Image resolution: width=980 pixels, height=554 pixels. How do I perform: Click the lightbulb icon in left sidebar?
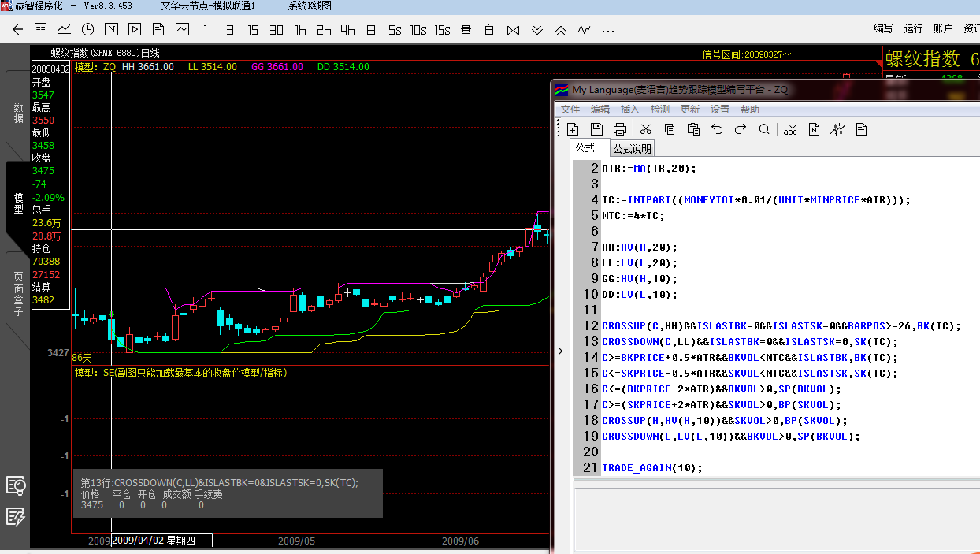coord(16,485)
